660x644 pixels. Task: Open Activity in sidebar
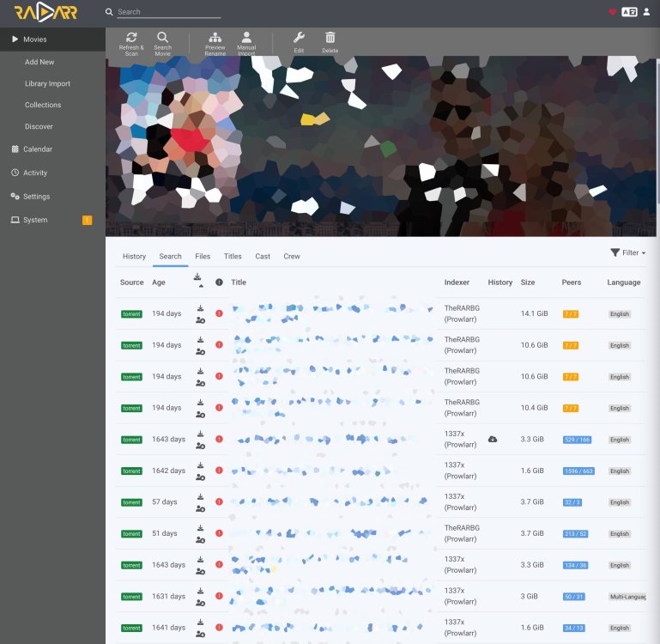tap(52, 173)
